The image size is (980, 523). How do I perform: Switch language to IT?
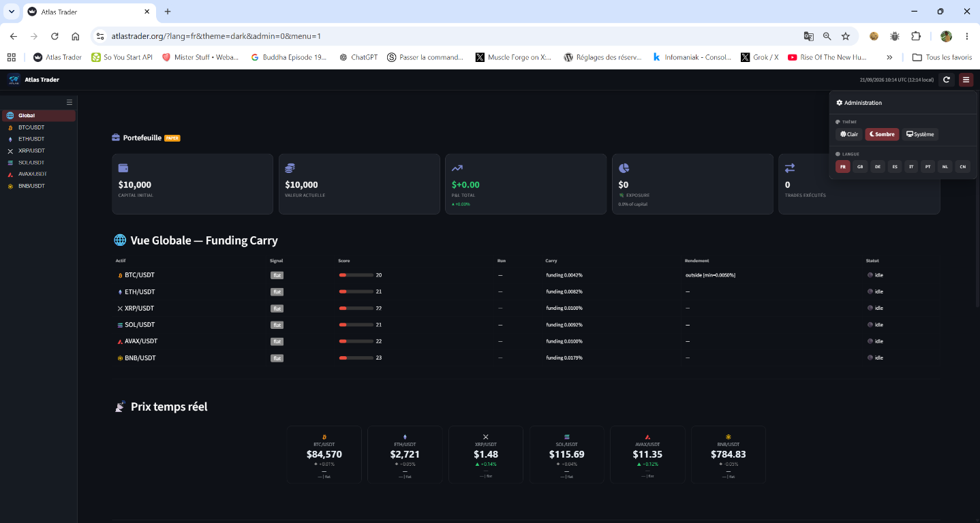(x=911, y=166)
